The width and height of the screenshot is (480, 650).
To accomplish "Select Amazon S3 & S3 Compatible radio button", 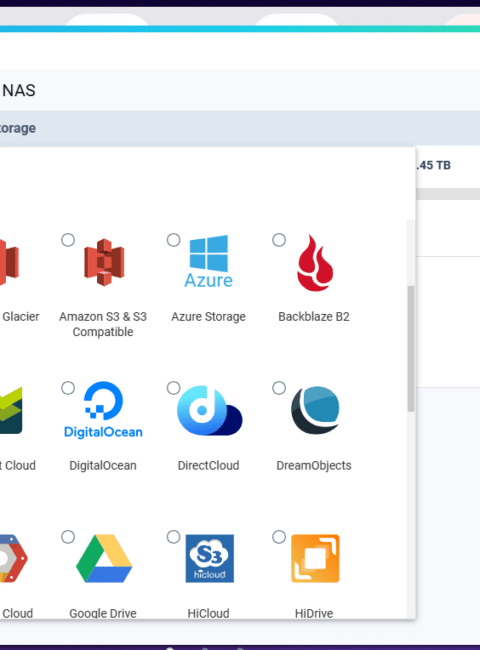I will 68,240.
